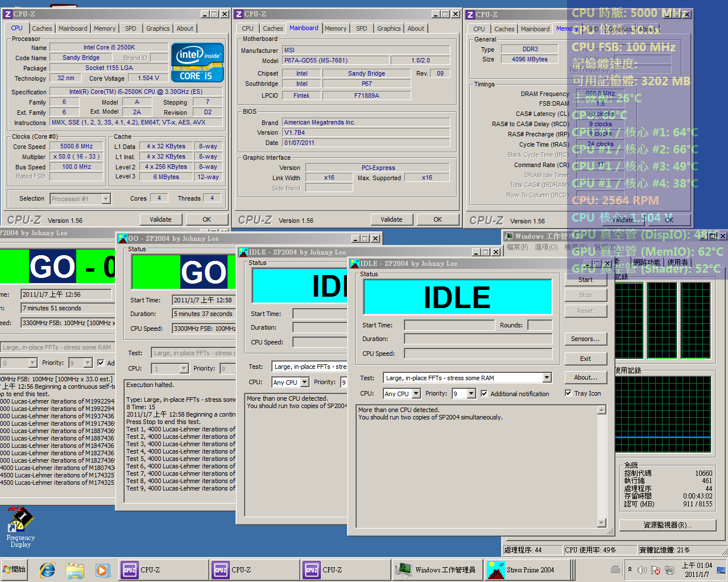Screen dimensions: 728x582
Task: Open the CPU '1' dropdown in the 12:58 GO window
Action: click(184, 368)
